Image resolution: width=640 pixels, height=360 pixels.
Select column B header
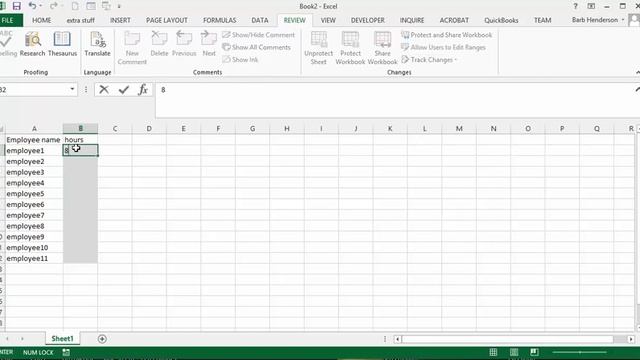(80, 129)
